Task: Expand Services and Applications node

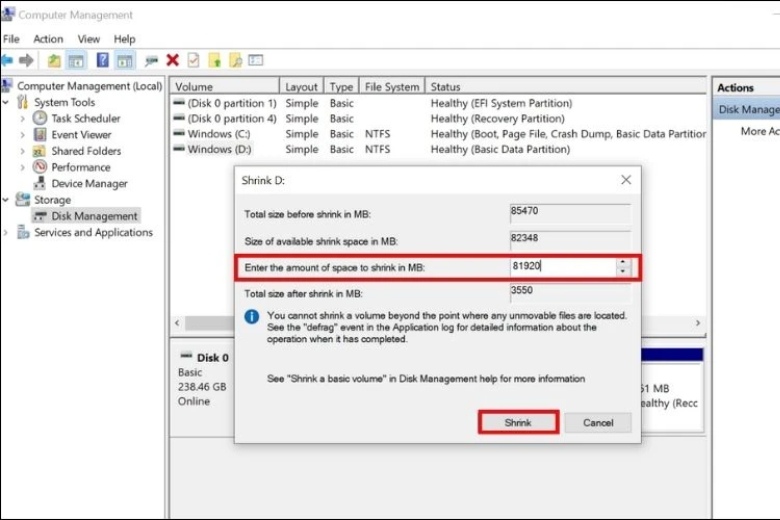Action: pyautogui.click(x=7, y=232)
